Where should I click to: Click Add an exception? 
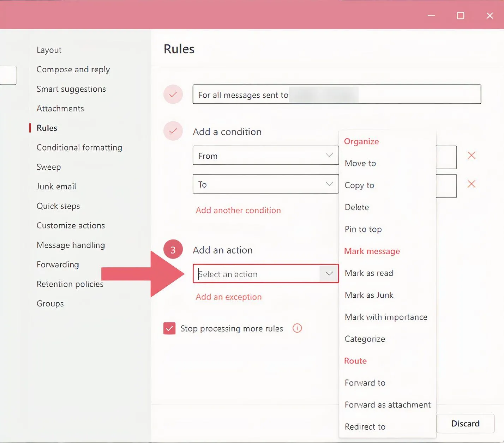tap(229, 297)
